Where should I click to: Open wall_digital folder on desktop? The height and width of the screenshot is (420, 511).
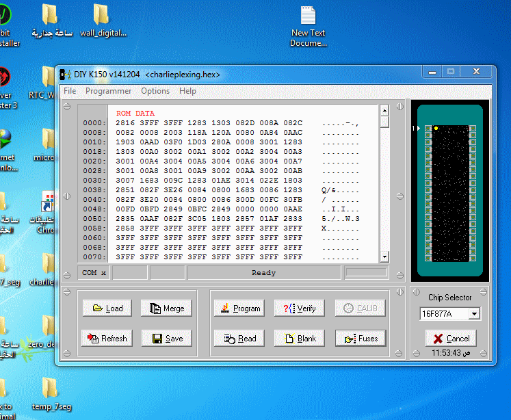point(103,21)
